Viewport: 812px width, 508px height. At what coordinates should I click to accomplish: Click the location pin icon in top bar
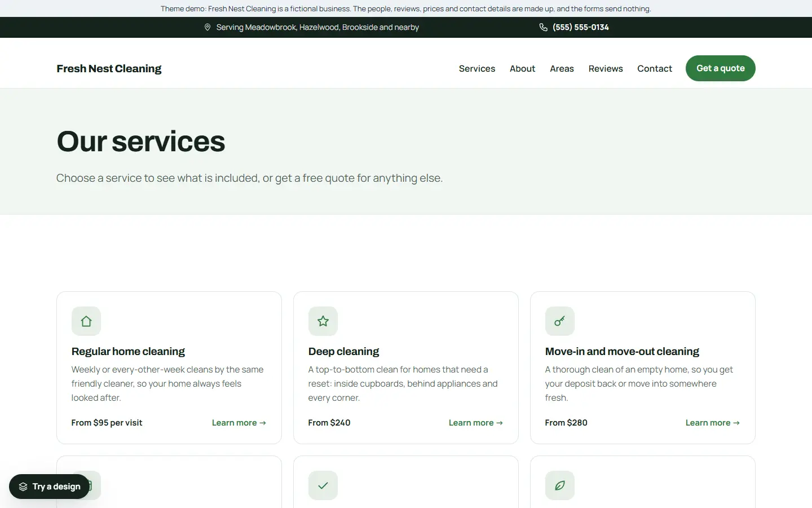(208, 27)
